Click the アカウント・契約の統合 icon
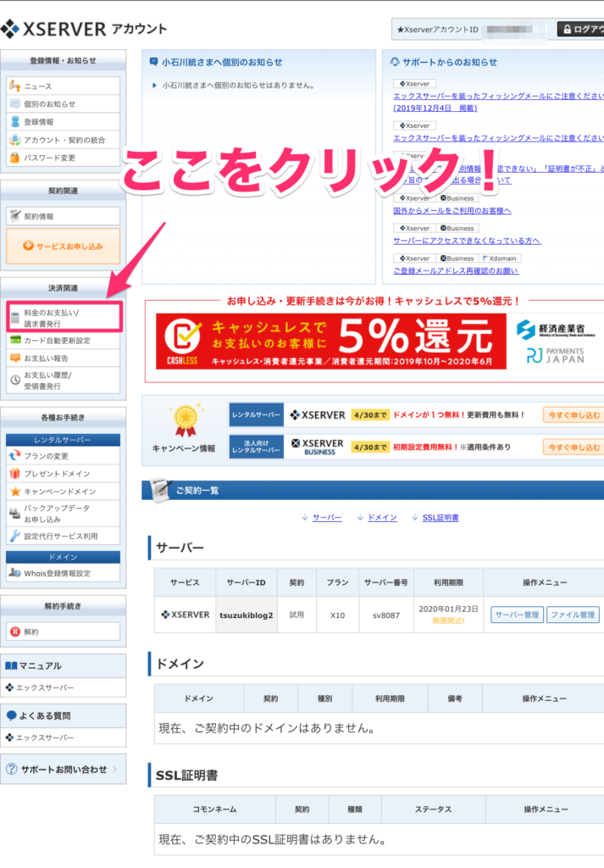Viewport: 604px width, 868px height. point(15,140)
